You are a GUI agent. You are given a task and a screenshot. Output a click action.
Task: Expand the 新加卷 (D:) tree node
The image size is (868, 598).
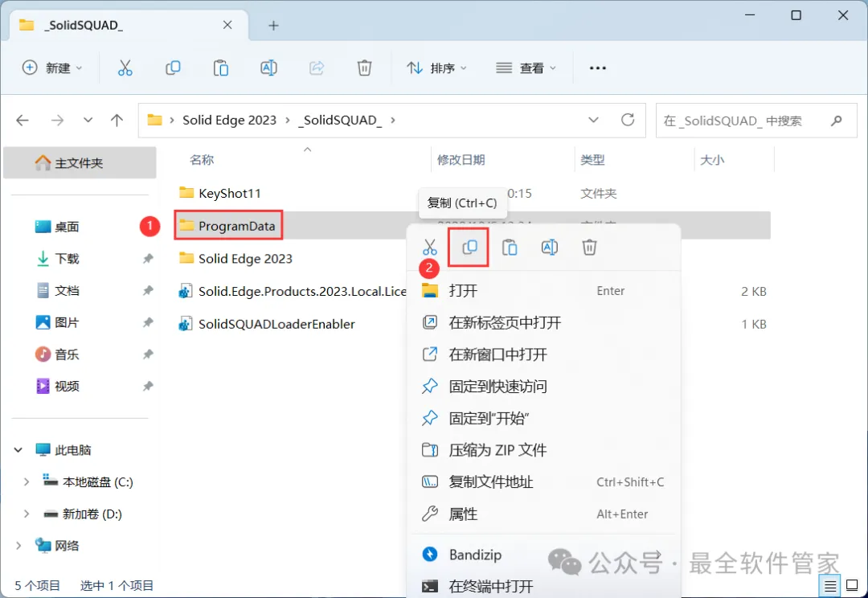(26, 514)
